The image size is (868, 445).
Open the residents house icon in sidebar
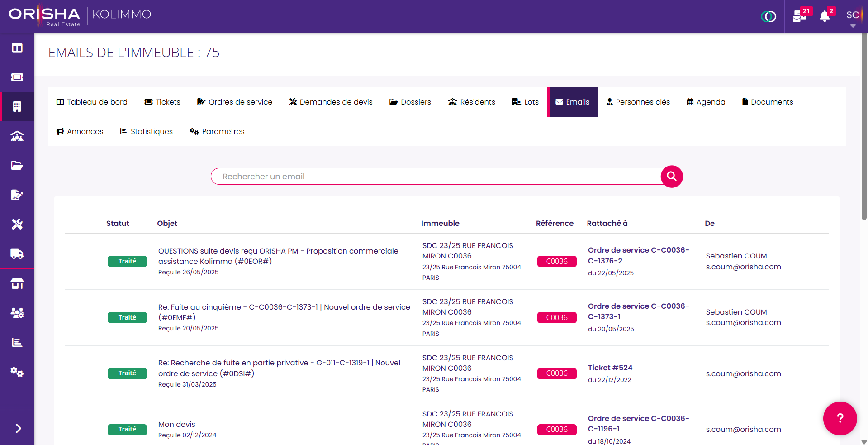coord(17,136)
